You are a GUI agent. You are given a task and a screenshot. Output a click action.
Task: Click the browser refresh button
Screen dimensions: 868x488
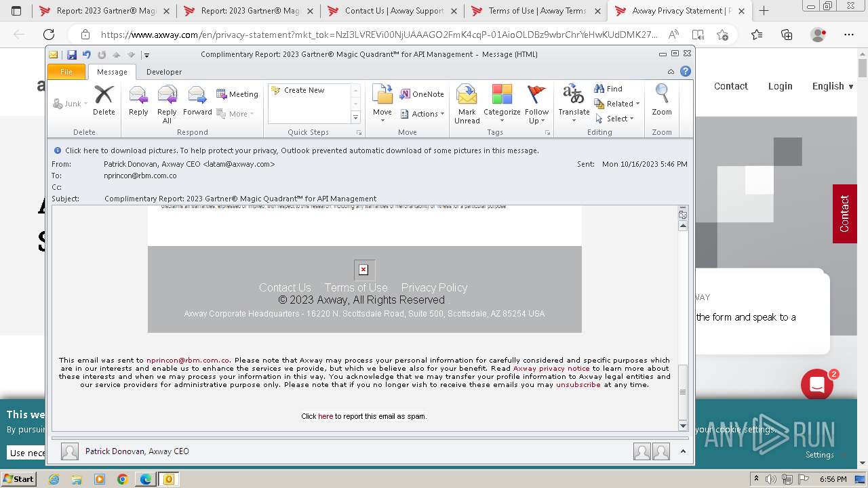pos(49,35)
